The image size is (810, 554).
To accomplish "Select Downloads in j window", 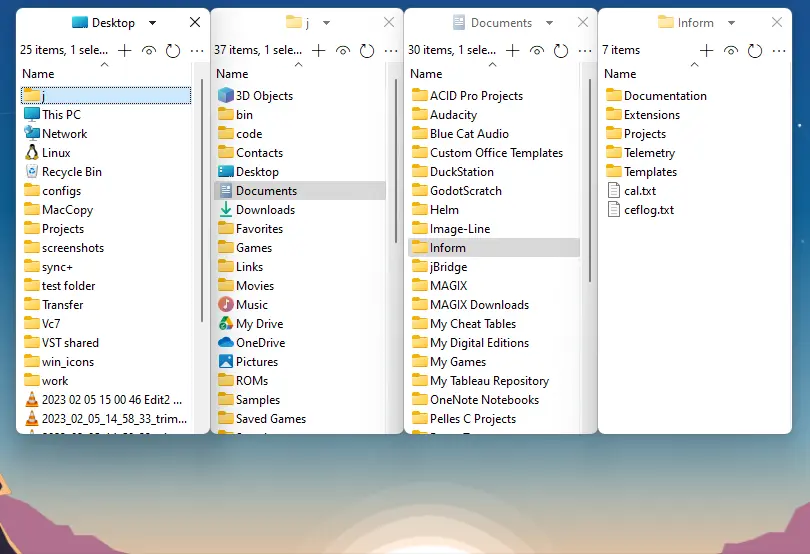I will [256, 210].
